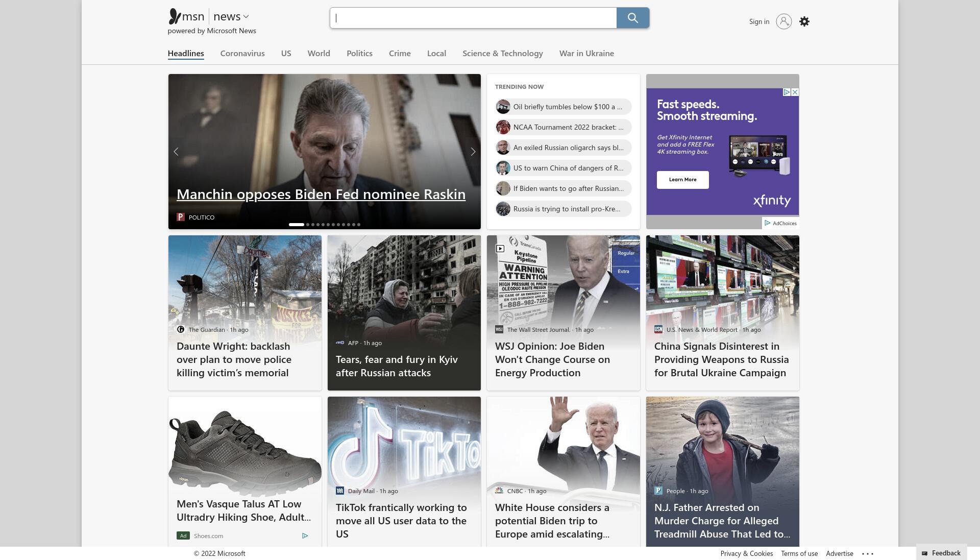This screenshot has height=560, width=980.
Task: Open N.J. Father Arrested article
Action: coord(722,521)
